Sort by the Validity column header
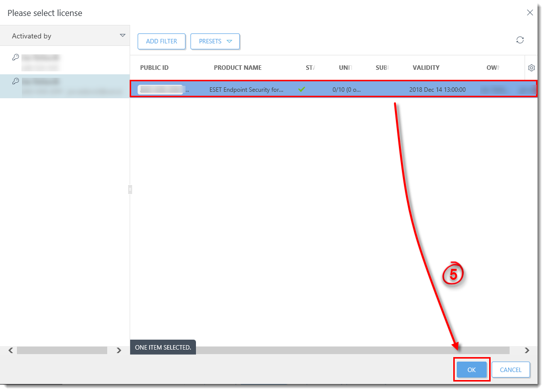The image size is (545, 392). pyautogui.click(x=426, y=68)
